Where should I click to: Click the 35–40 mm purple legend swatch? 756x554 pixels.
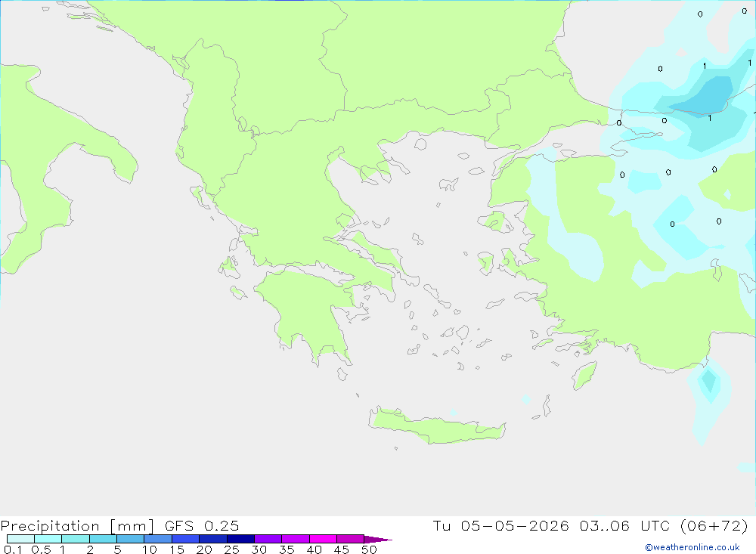[x=296, y=539]
